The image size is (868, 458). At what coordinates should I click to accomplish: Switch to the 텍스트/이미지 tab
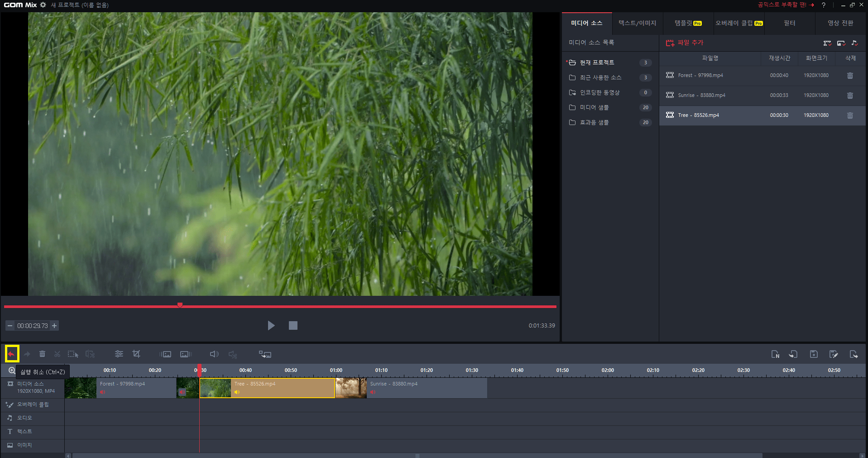point(638,23)
